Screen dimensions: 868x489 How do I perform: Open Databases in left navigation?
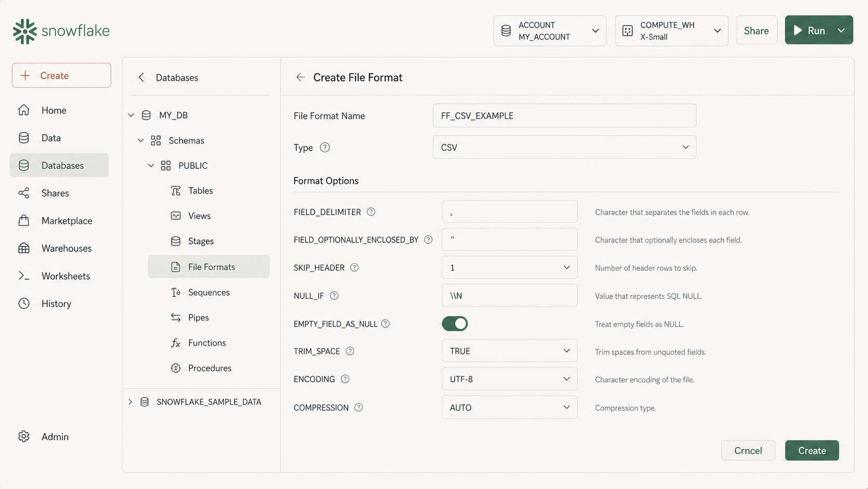(59, 165)
